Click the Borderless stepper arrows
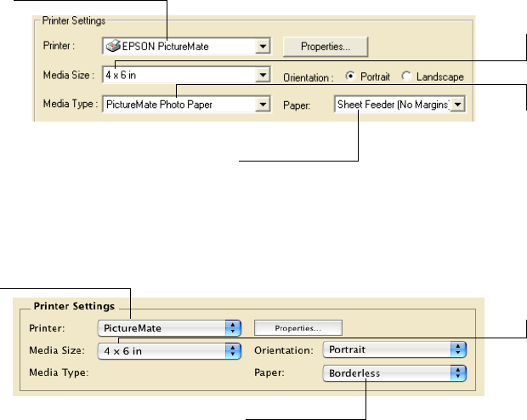 click(458, 373)
